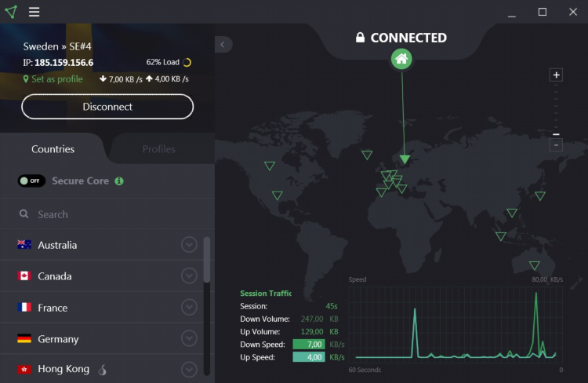Click the home icon under CONNECTED
This screenshot has width=588, height=383.
[x=401, y=59]
